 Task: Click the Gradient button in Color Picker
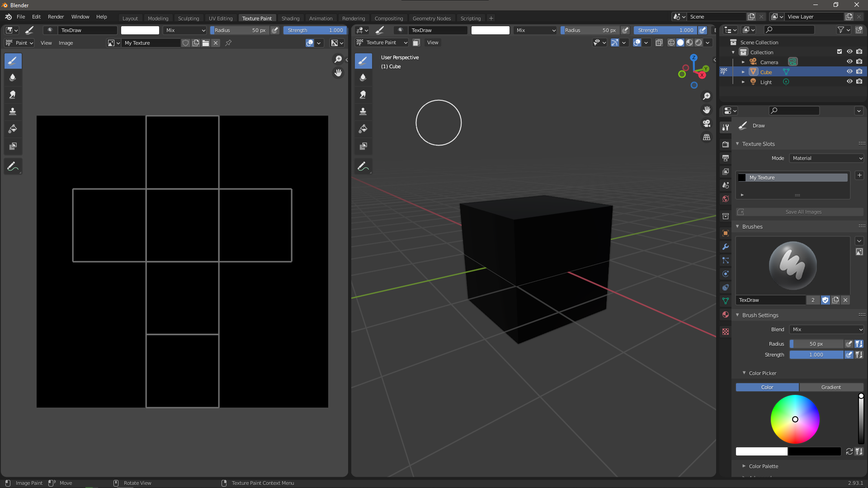[x=831, y=387]
